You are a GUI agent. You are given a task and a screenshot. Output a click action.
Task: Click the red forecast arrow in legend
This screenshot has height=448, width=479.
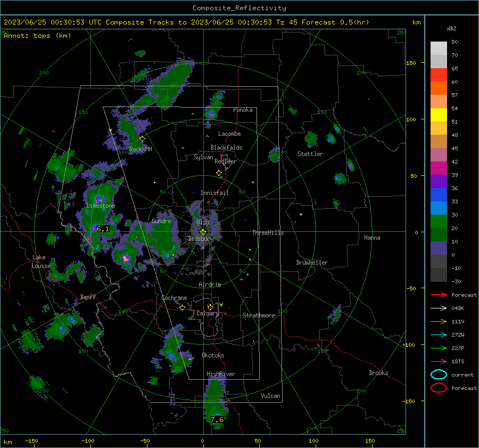[439, 295]
